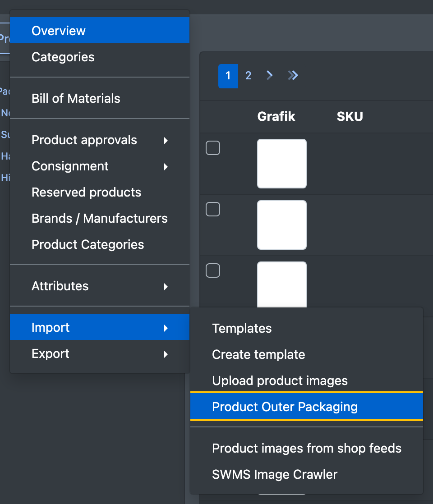Open Brands / Manufacturers
433x504 pixels.
[x=100, y=218]
